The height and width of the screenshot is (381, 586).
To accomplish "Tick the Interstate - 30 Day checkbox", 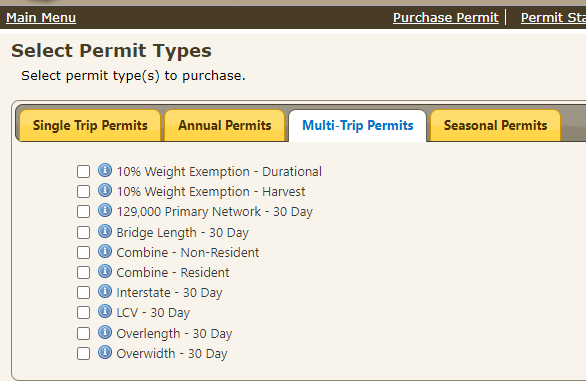I will click(x=83, y=292).
